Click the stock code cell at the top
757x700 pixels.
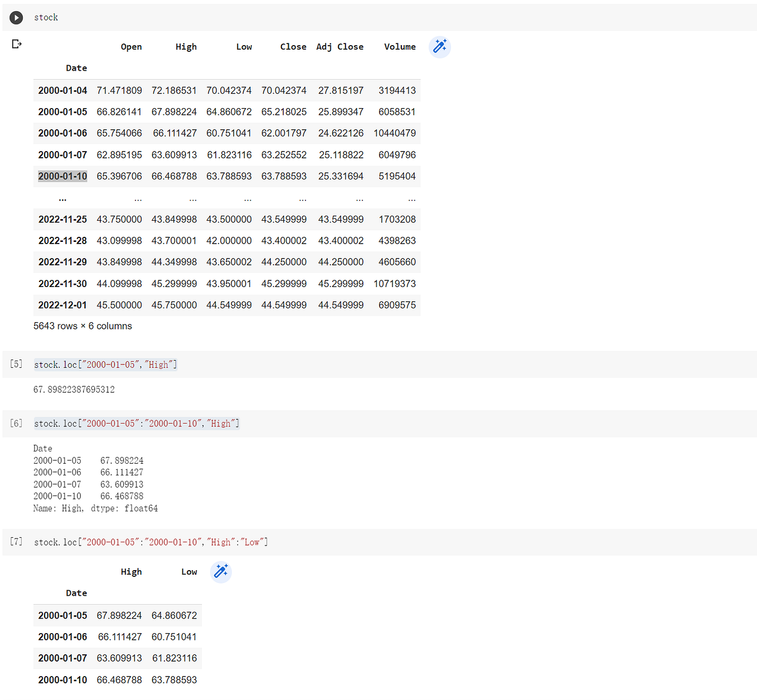[x=46, y=17]
